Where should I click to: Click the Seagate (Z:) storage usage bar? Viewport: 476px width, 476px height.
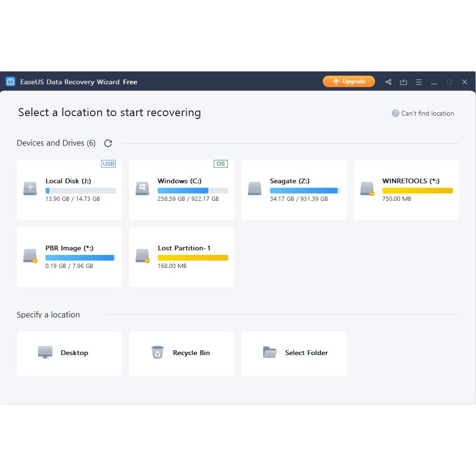click(305, 190)
